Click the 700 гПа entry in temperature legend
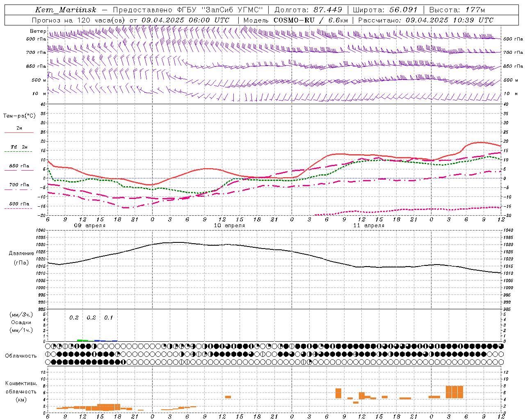This screenshot has width=525, height=420. tap(19, 185)
